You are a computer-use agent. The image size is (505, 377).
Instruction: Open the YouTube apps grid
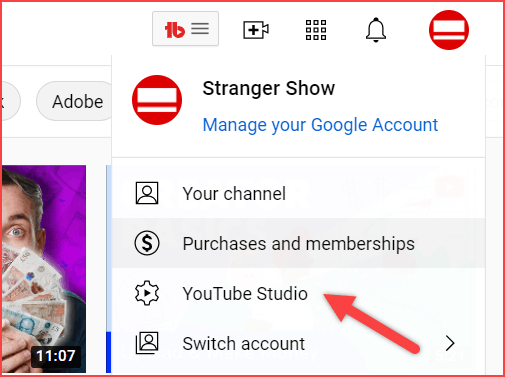click(x=316, y=30)
